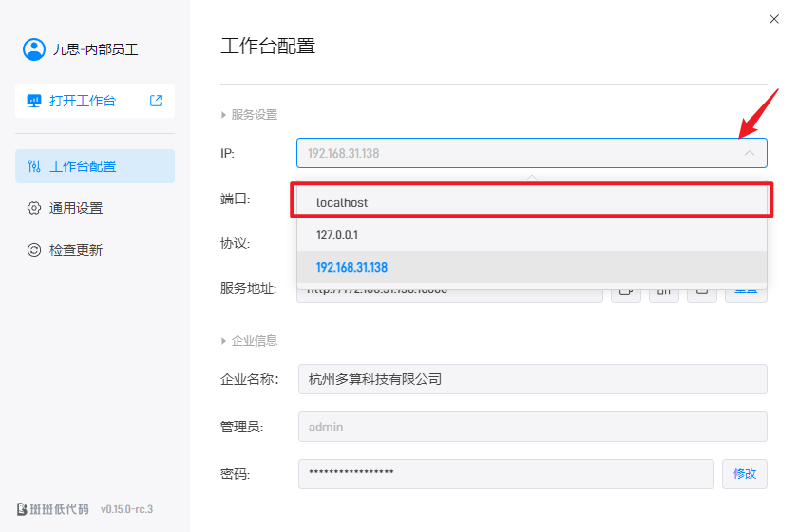Click the 斑斑低代码 logo at bottom left
Image resolution: width=798 pixels, height=532 pixels.
53,508
